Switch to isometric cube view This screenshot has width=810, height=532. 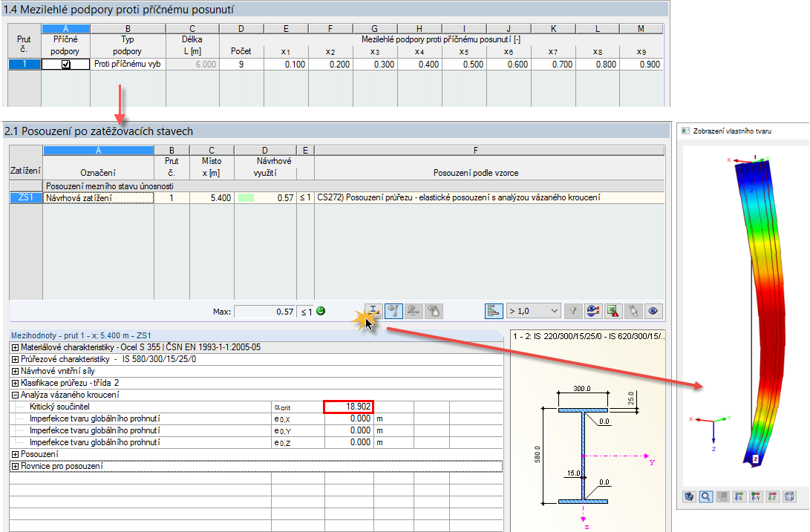click(x=789, y=497)
